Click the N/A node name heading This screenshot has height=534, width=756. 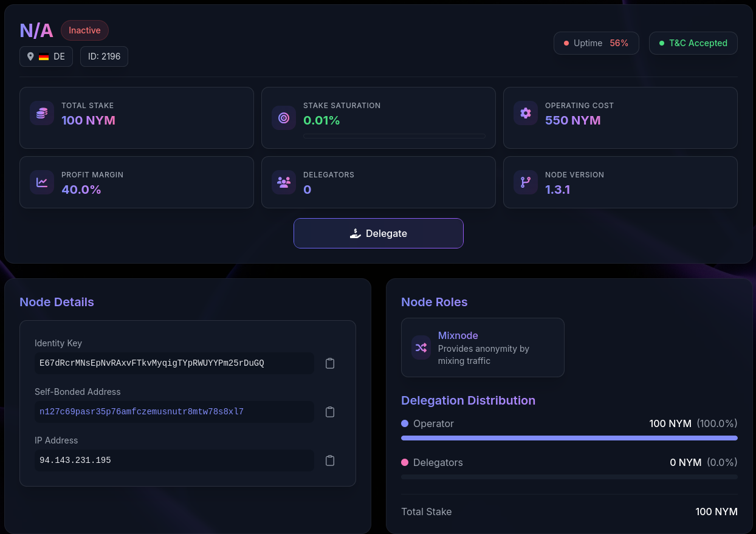pos(36,30)
